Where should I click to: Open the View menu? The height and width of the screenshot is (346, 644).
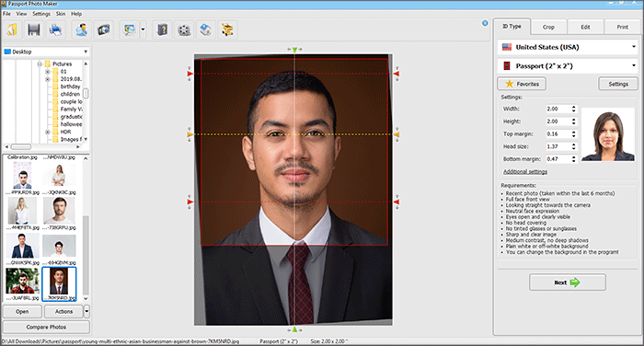tap(21, 14)
